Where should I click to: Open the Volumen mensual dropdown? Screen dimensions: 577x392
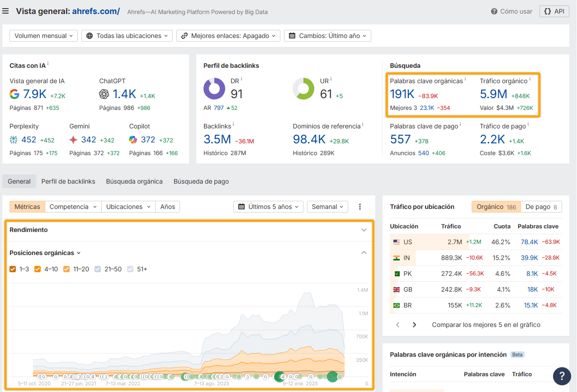43,36
